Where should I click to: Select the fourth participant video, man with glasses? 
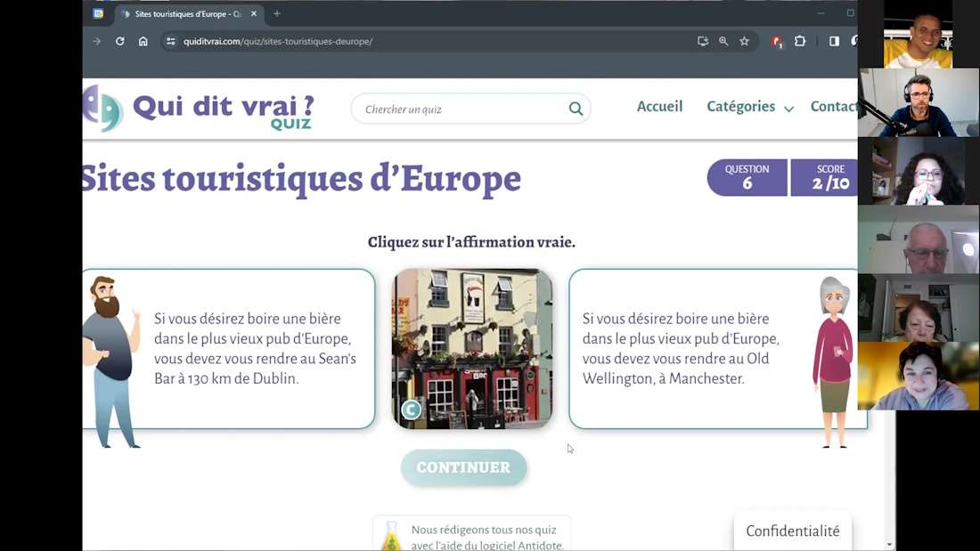(x=919, y=239)
